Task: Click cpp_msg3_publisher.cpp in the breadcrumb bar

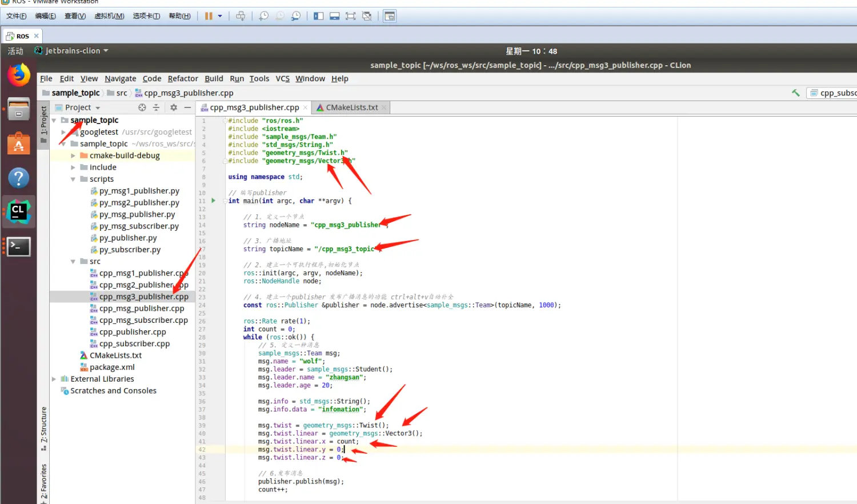Action: click(x=189, y=93)
